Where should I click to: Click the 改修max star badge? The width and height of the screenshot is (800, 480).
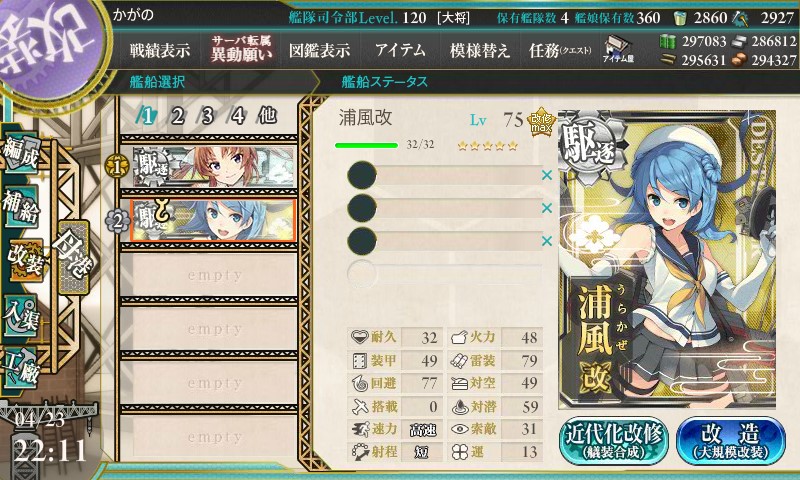click(x=541, y=122)
